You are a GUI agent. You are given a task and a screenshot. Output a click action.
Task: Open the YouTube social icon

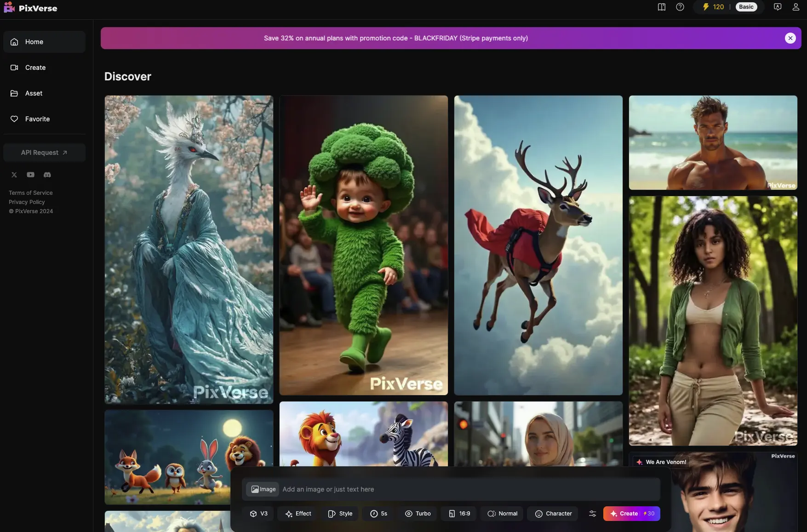point(30,175)
